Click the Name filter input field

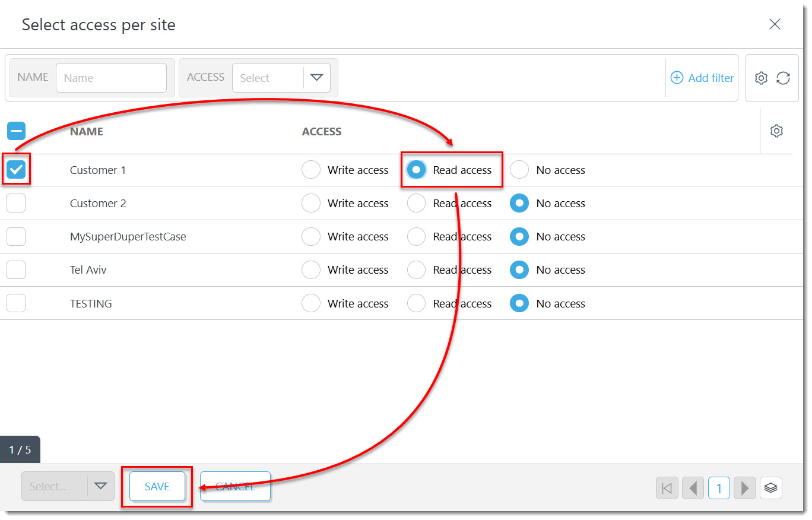(111, 78)
